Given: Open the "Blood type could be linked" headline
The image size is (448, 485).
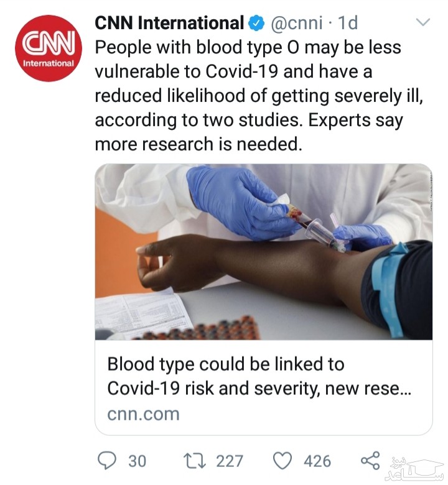Looking at the screenshot, I should pos(225,364).
